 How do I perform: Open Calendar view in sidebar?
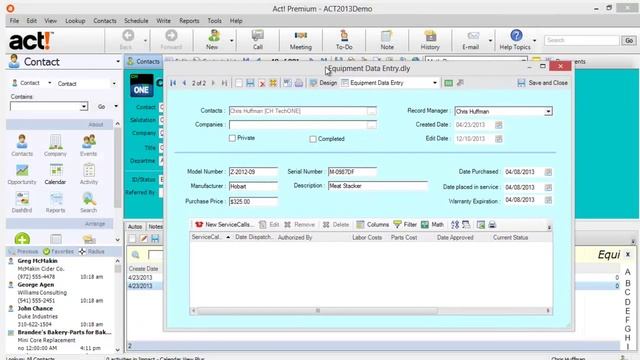click(56, 174)
